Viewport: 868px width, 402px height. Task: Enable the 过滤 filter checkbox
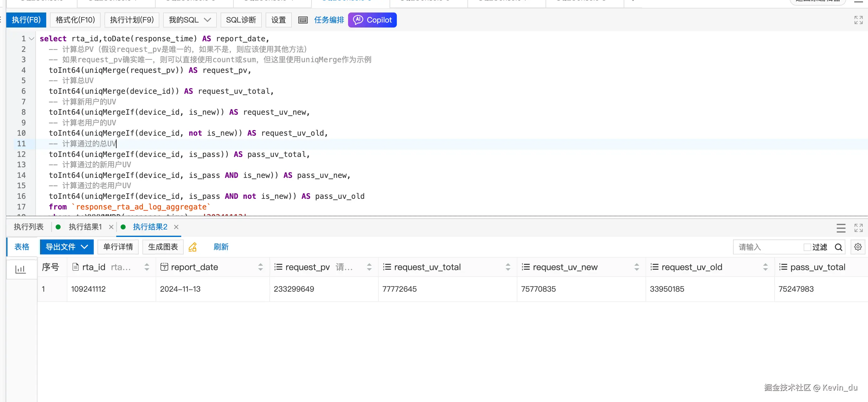807,247
